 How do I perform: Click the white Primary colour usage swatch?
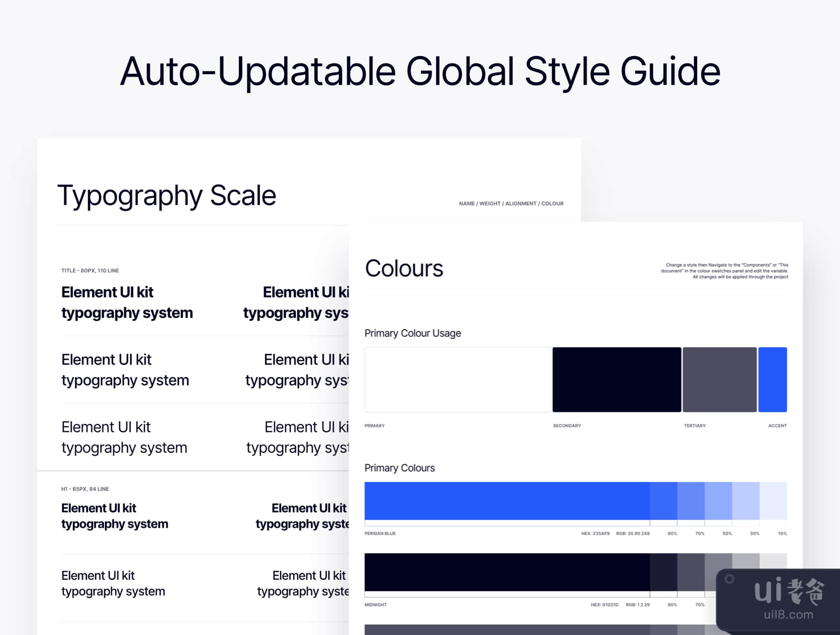(x=457, y=380)
